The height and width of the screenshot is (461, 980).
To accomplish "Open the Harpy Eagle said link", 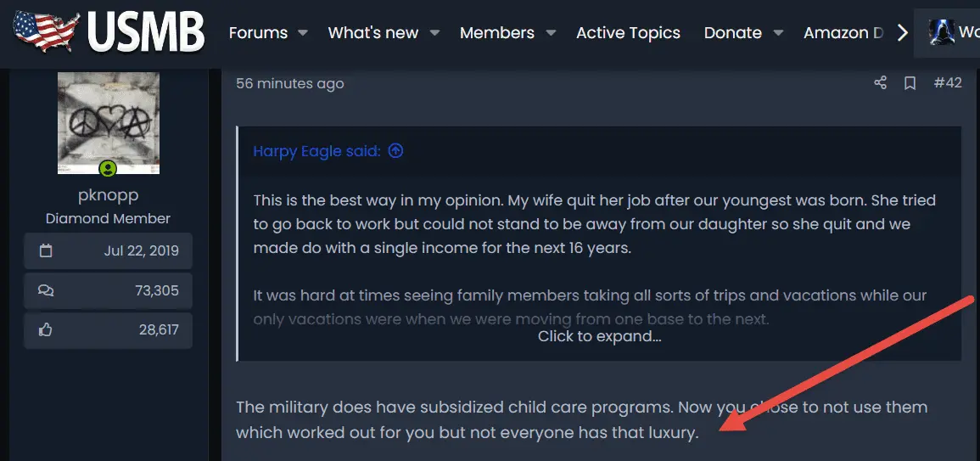I will click(x=316, y=151).
